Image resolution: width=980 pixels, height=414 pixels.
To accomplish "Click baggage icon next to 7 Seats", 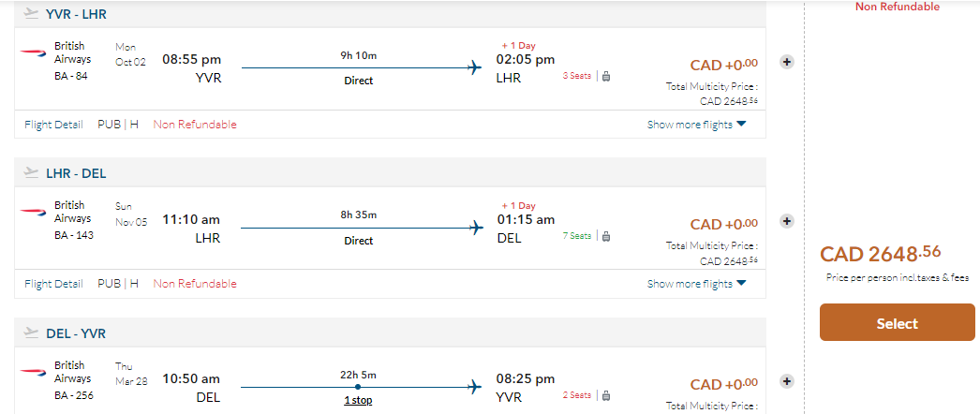I will click(x=606, y=236).
